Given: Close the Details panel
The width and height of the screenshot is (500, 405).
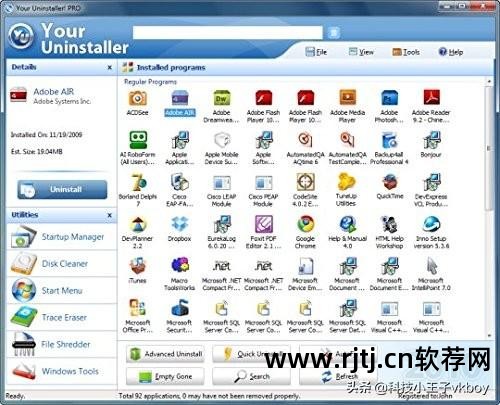Looking at the screenshot, I should [110, 67].
